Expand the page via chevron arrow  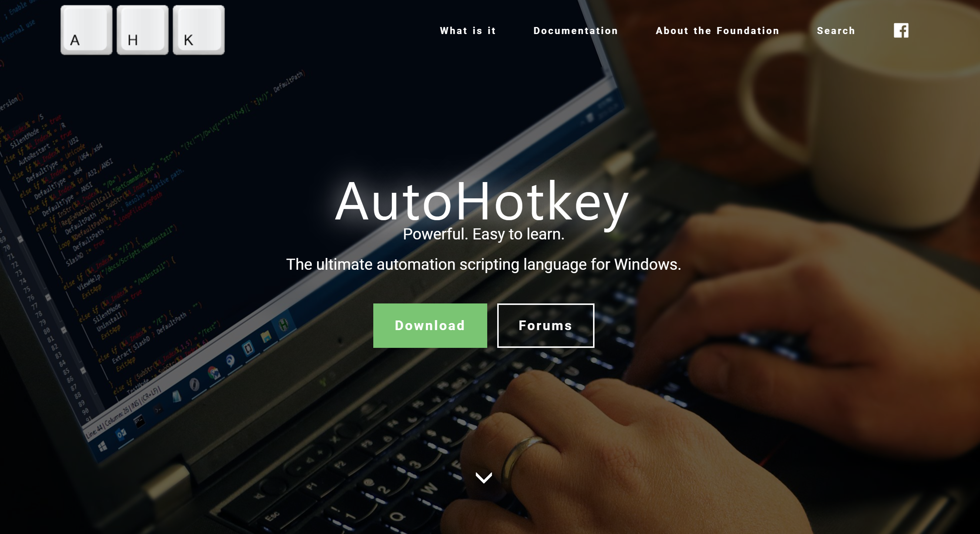483,477
